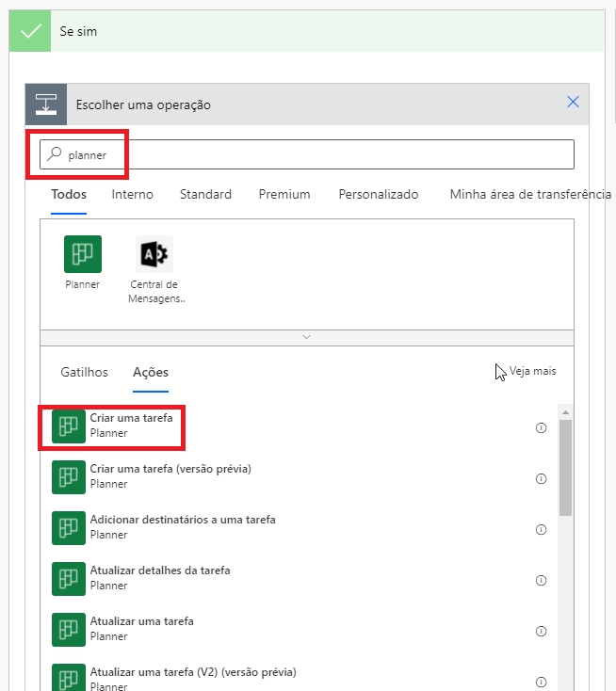This screenshot has width=616, height=691.
Task: Click the green checkmark icon beside Se sim
Action: pos(30,31)
